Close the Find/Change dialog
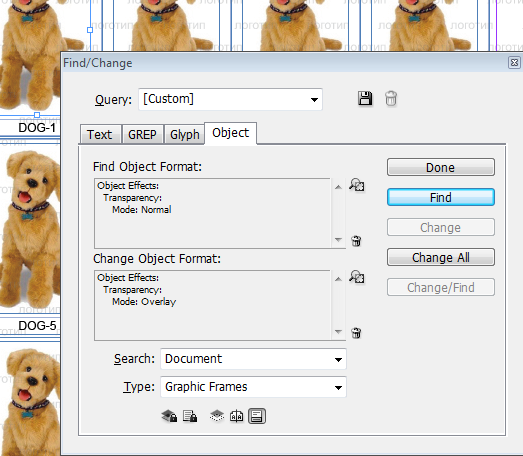This screenshot has height=456, width=523. click(514, 63)
